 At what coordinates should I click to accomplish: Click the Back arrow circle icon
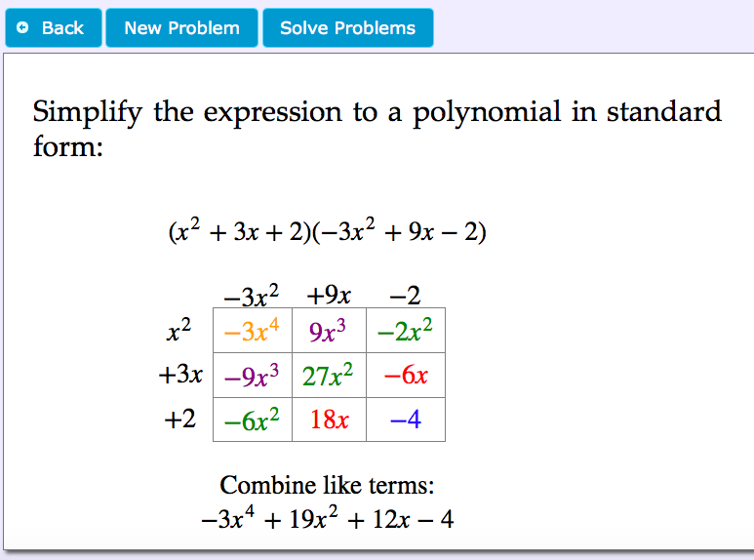[x=23, y=28]
